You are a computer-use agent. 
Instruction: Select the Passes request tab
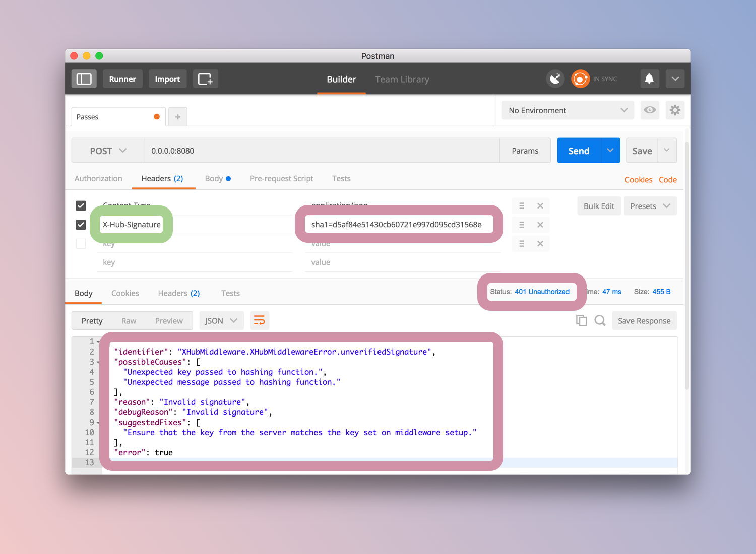[119, 117]
